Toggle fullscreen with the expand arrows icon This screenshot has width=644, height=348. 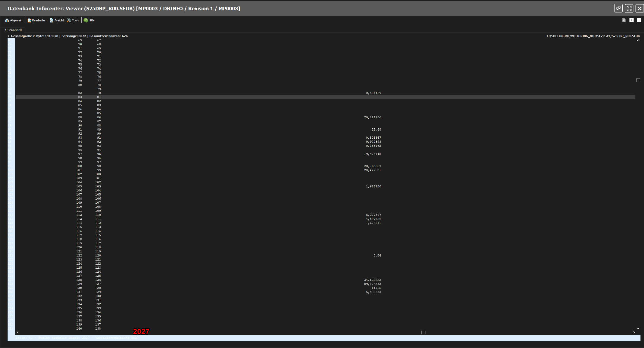[x=629, y=8]
